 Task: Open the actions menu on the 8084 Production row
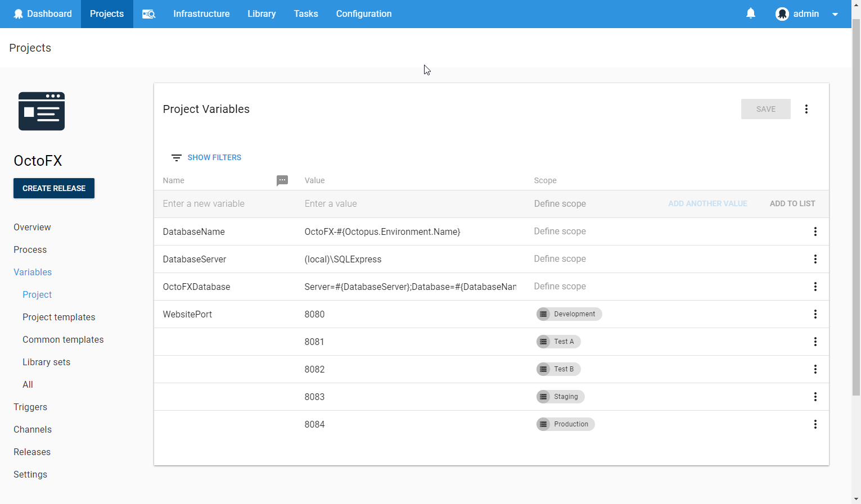point(815,424)
